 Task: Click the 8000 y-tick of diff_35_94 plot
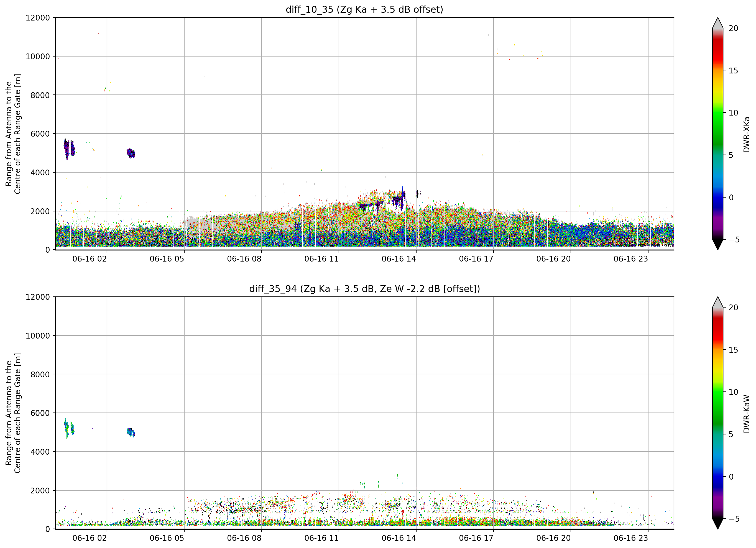point(40,375)
